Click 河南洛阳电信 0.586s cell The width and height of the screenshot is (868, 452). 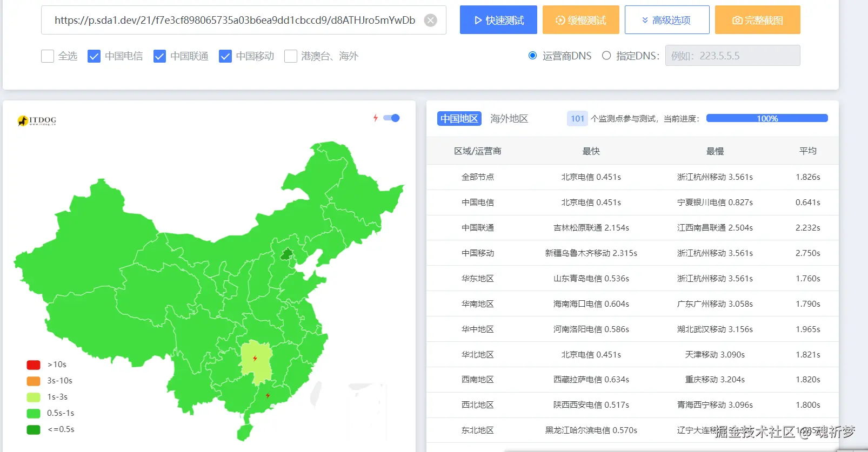tap(591, 329)
